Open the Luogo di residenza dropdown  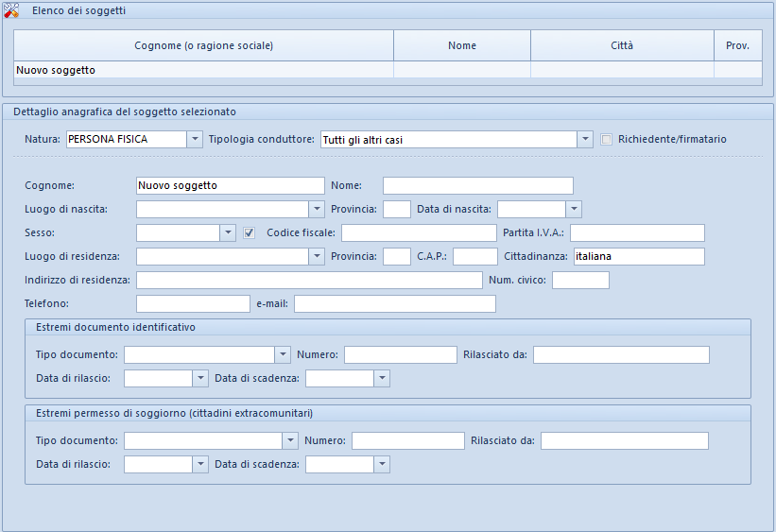tap(317, 257)
